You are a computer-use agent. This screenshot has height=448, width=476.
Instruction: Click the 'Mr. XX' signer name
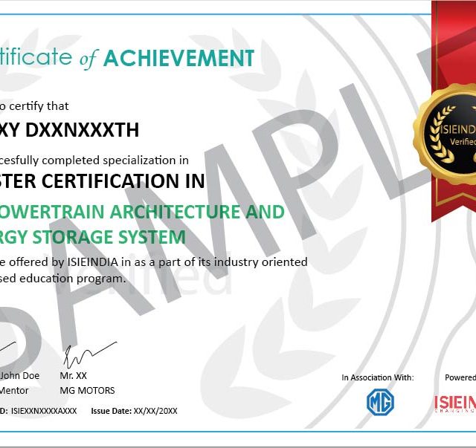73,376
